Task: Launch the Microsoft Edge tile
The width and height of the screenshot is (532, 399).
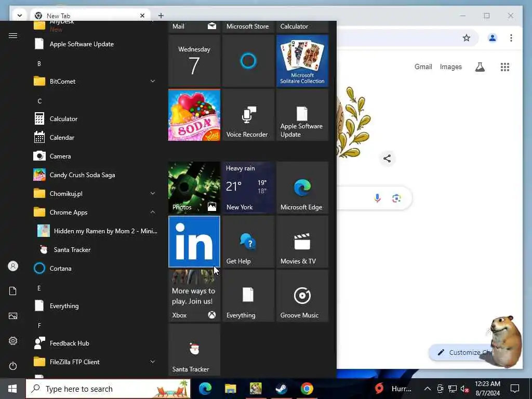Action: [x=302, y=188]
